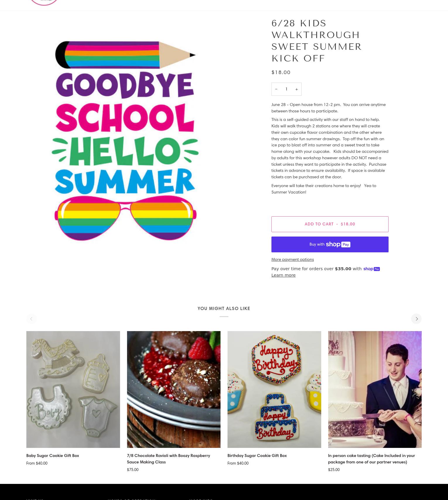Open the Chocolate Ravioli class image
448x500 pixels.
pos(174,389)
